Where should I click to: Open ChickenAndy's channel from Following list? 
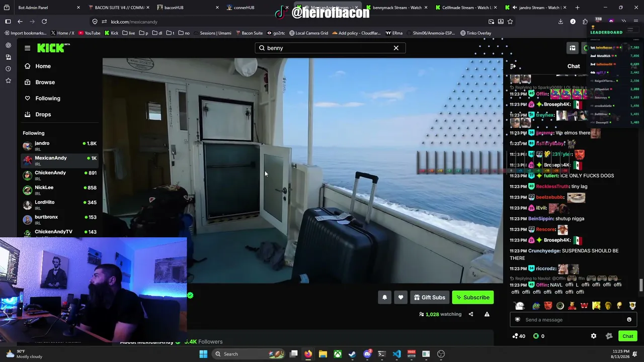click(x=59, y=175)
